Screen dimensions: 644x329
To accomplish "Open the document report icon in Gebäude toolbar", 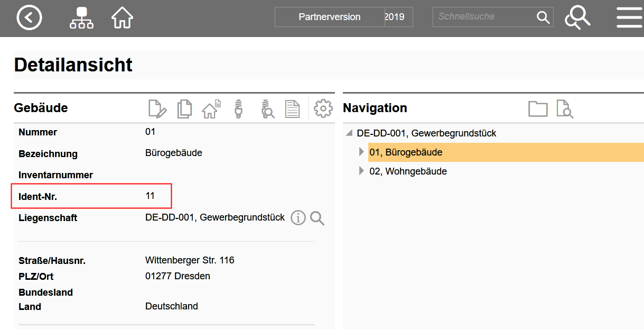I will pos(292,108).
